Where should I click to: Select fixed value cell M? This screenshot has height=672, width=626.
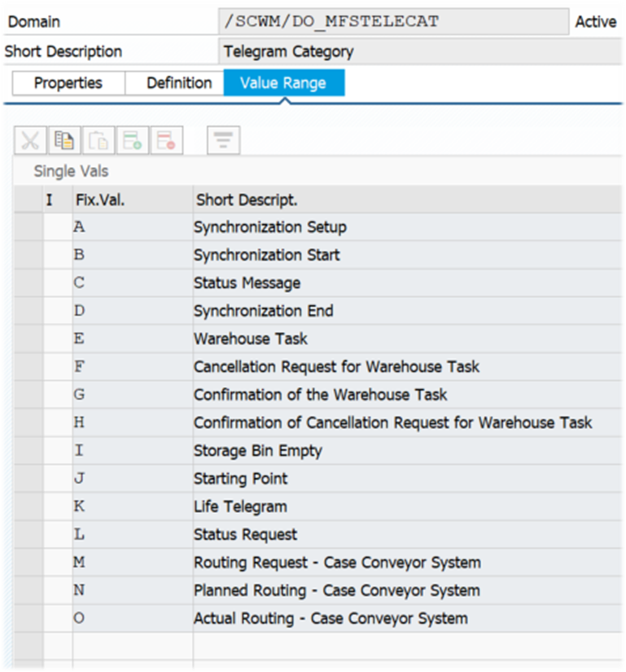click(133, 562)
